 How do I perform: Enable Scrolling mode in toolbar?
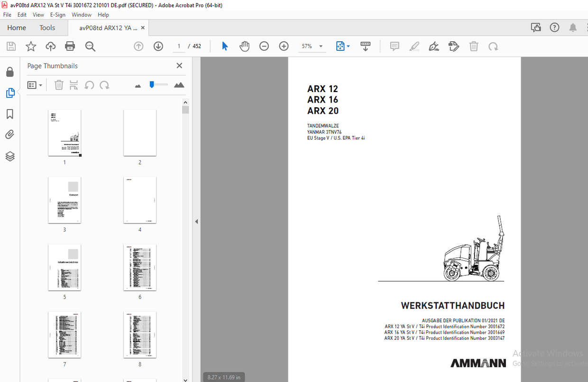point(365,46)
